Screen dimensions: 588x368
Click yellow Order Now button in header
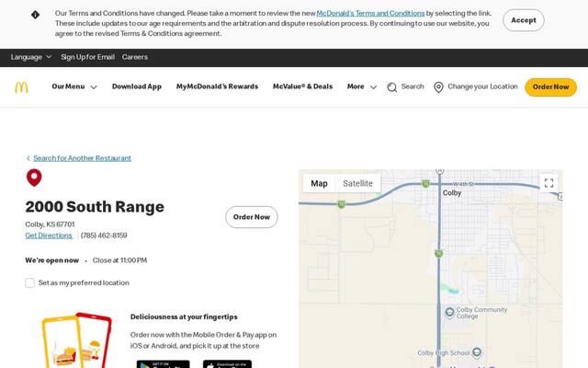[551, 87]
